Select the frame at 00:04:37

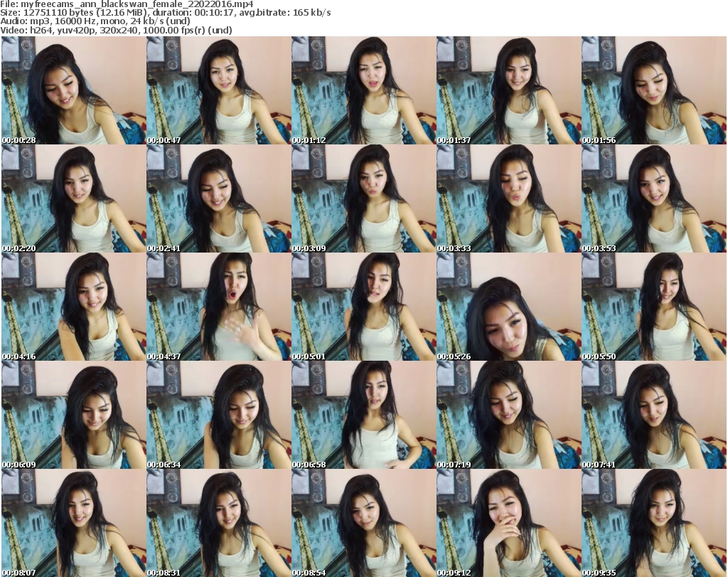(219, 307)
